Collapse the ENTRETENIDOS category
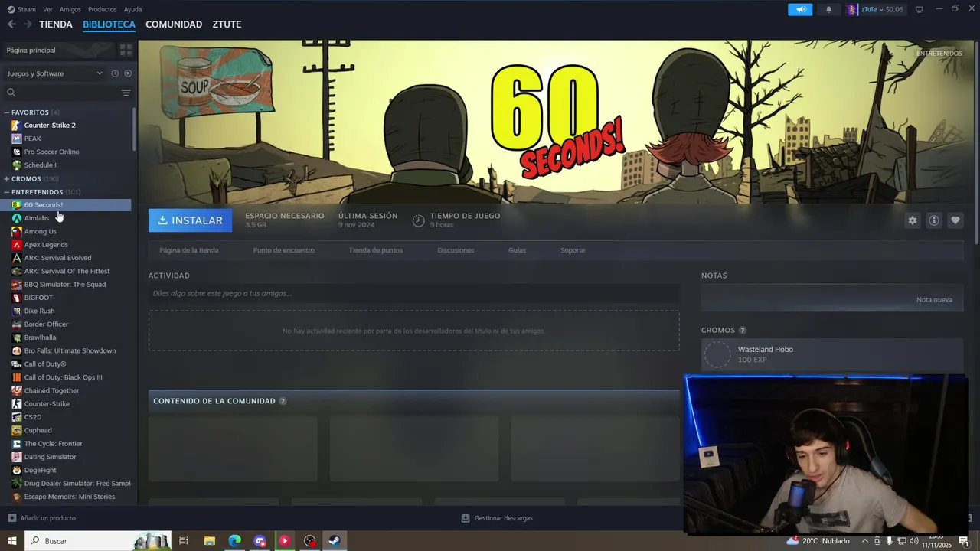The height and width of the screenshot is (551, 980). [x=7, y=192]
